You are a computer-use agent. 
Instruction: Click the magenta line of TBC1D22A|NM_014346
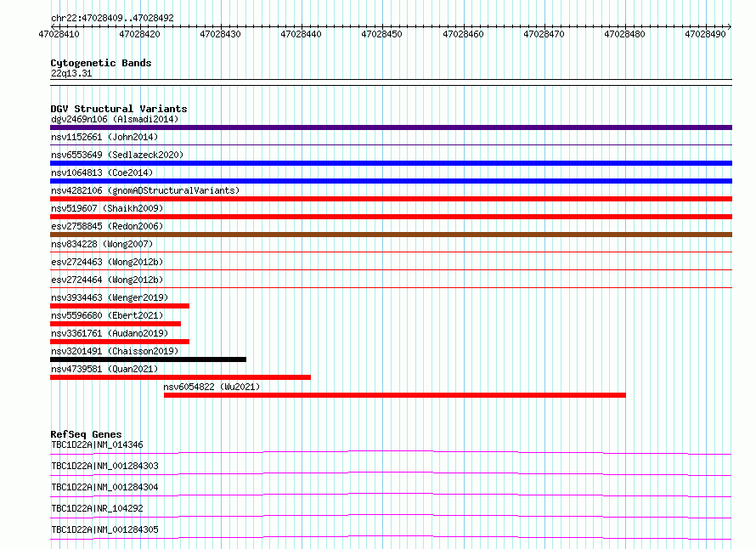pyautogui.click(x=391, y=452)
